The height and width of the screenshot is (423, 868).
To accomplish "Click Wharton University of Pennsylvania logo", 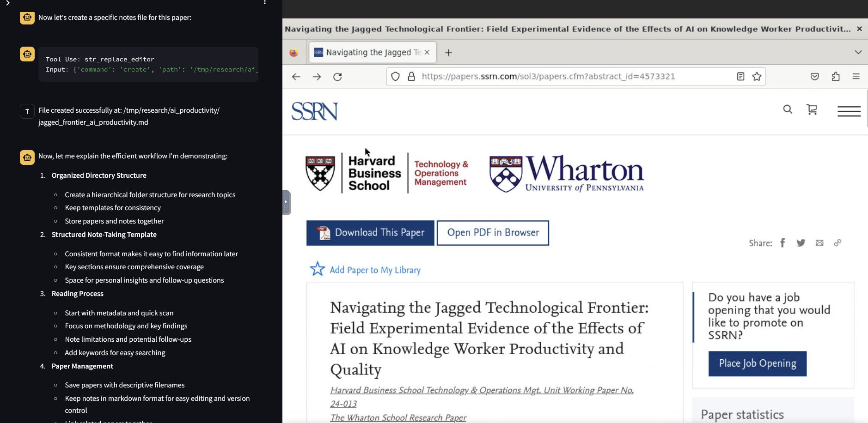I will [567, 173].
